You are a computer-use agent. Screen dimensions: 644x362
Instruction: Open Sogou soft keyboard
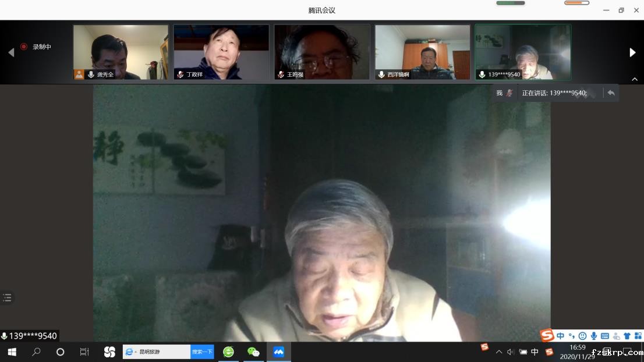604,336
